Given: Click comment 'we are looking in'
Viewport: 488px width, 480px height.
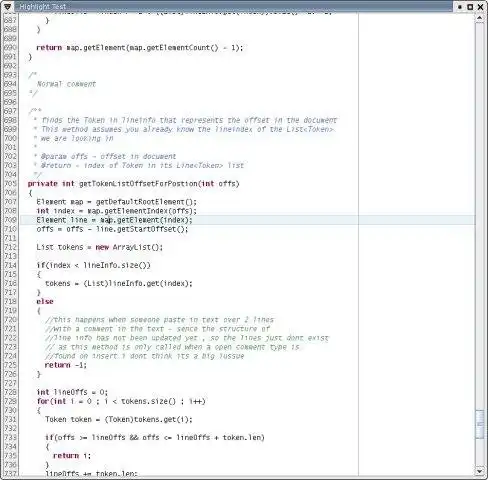Looking at the screenshot, I should (77, 138).
